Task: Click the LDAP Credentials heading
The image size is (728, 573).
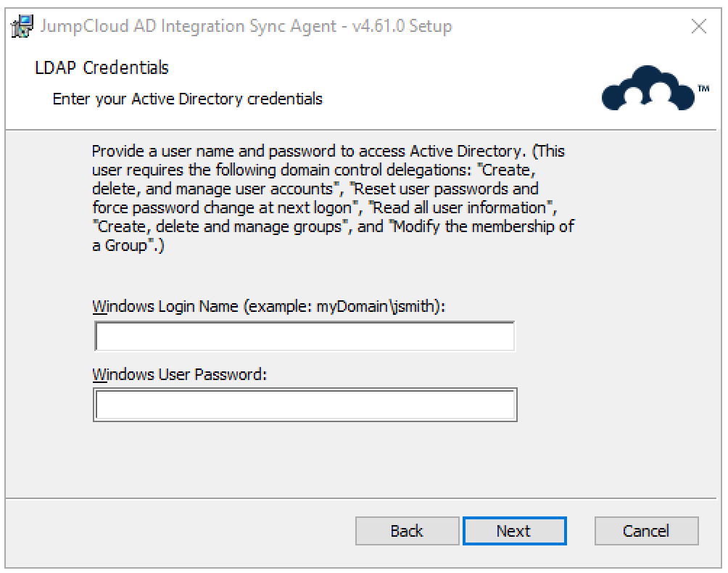Action: click(102, 68)
